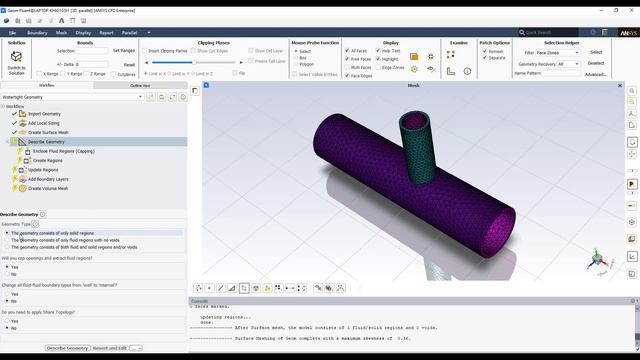Uncheck the All Faces display checkbox

coord(347,51)
